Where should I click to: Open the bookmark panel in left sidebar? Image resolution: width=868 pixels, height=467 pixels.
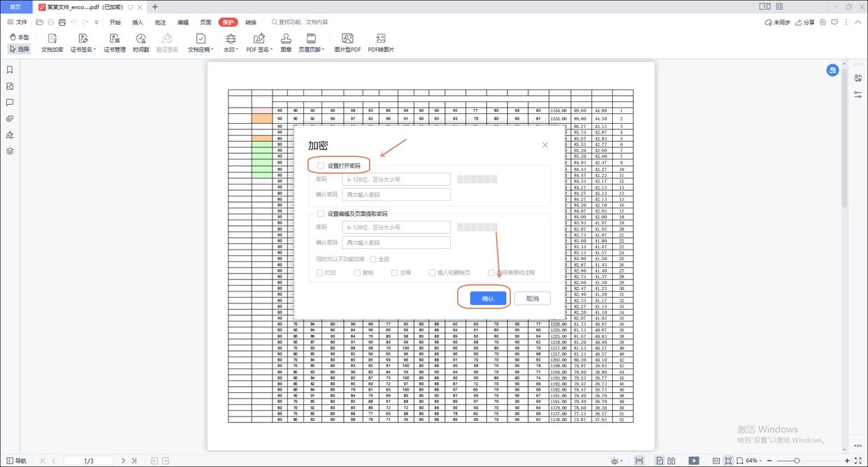point(10,70)
